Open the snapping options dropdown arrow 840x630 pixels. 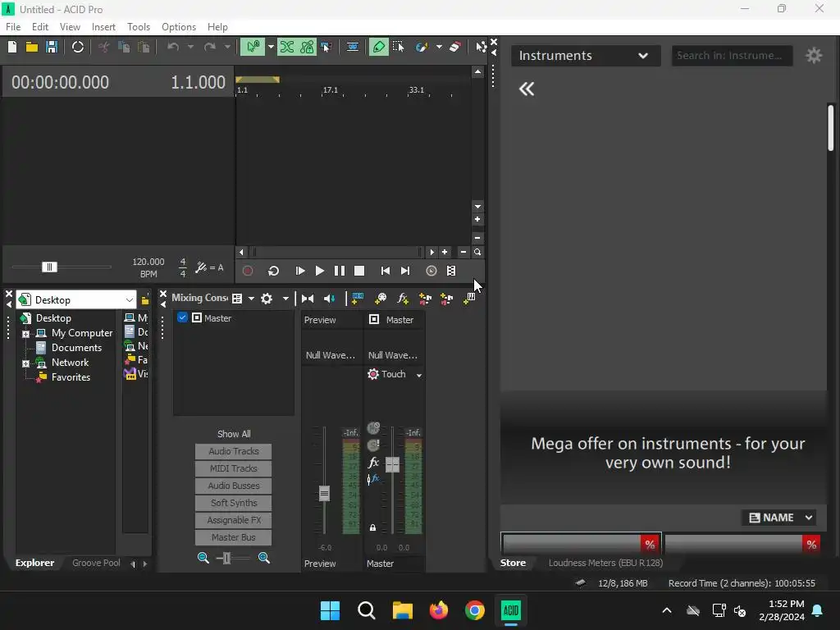point(271,47)
